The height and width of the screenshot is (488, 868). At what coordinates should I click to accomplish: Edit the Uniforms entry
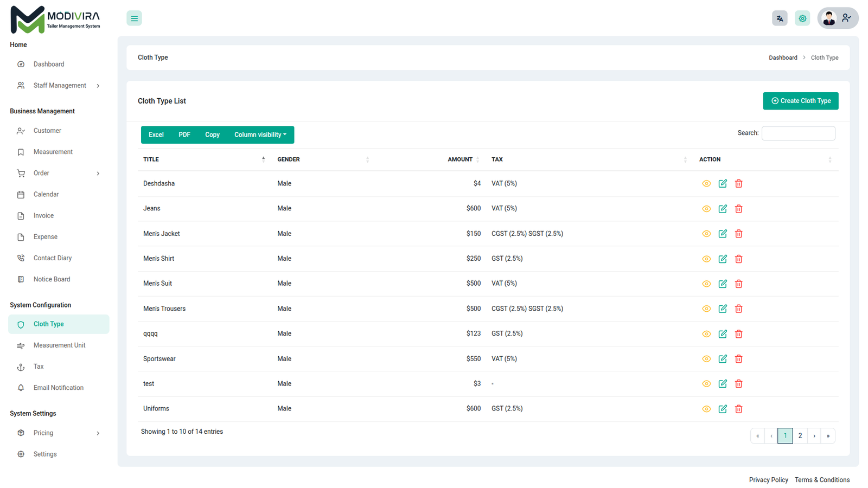click(723, 409)
